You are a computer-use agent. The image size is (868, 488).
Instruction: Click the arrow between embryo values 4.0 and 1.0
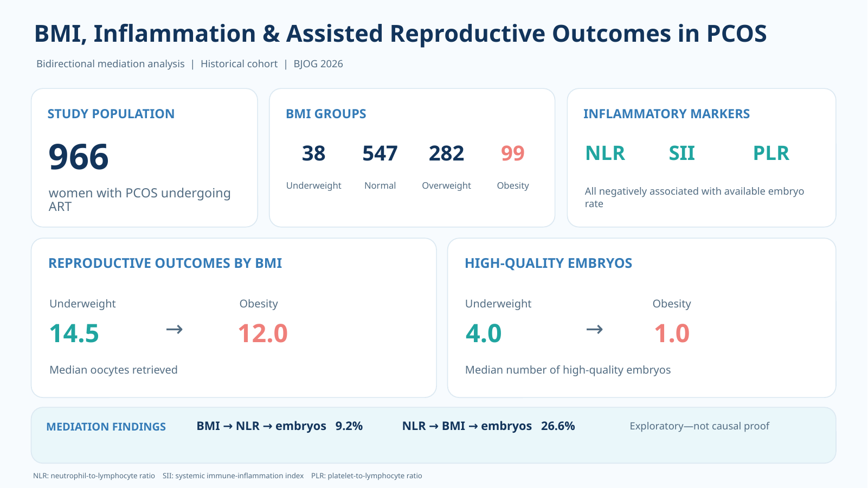point(595,329)
